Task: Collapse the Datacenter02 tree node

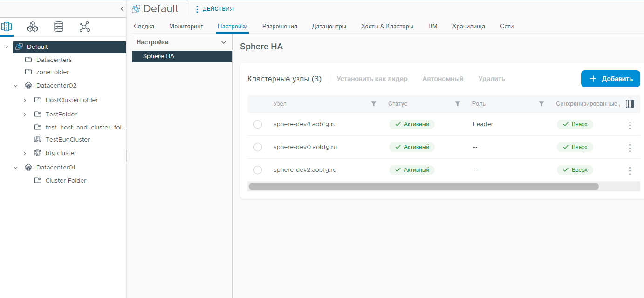Action: [x=15, y=86]
